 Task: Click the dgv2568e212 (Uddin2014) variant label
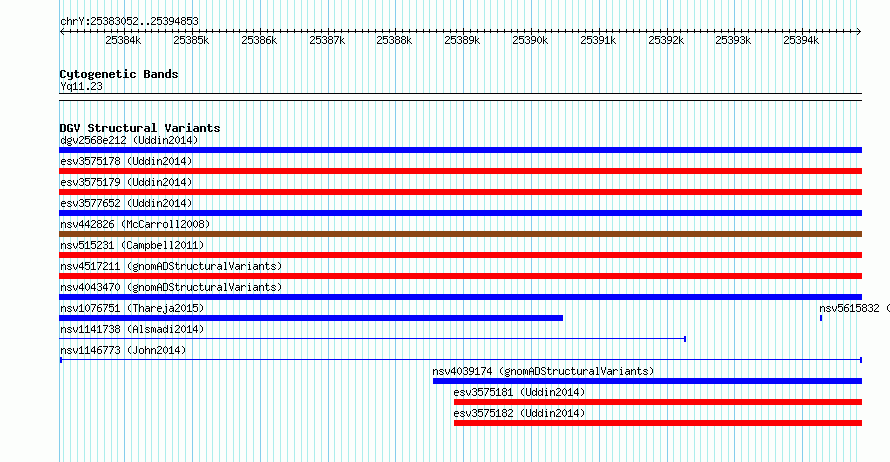point(129,140)
